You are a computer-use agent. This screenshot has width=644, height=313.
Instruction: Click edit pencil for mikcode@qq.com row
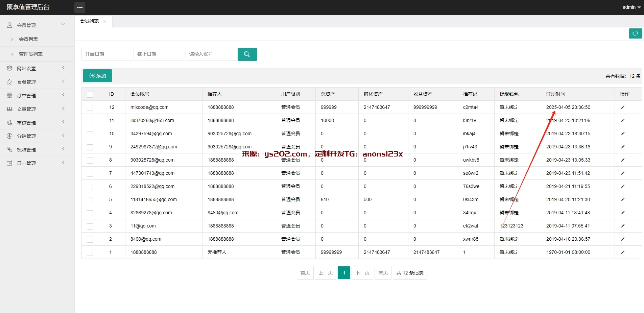point(622,107)
